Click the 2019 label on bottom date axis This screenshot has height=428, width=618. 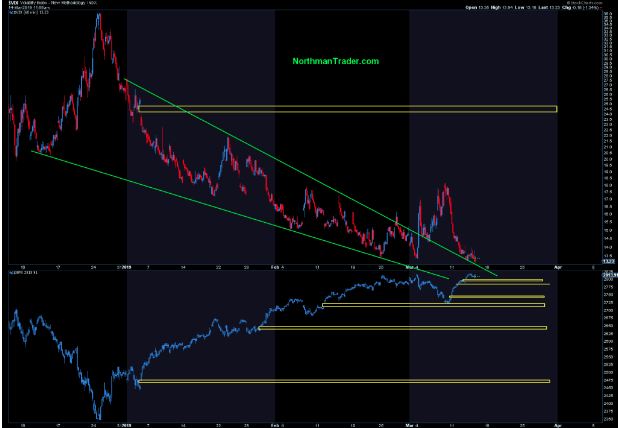(x=126, y=423)
